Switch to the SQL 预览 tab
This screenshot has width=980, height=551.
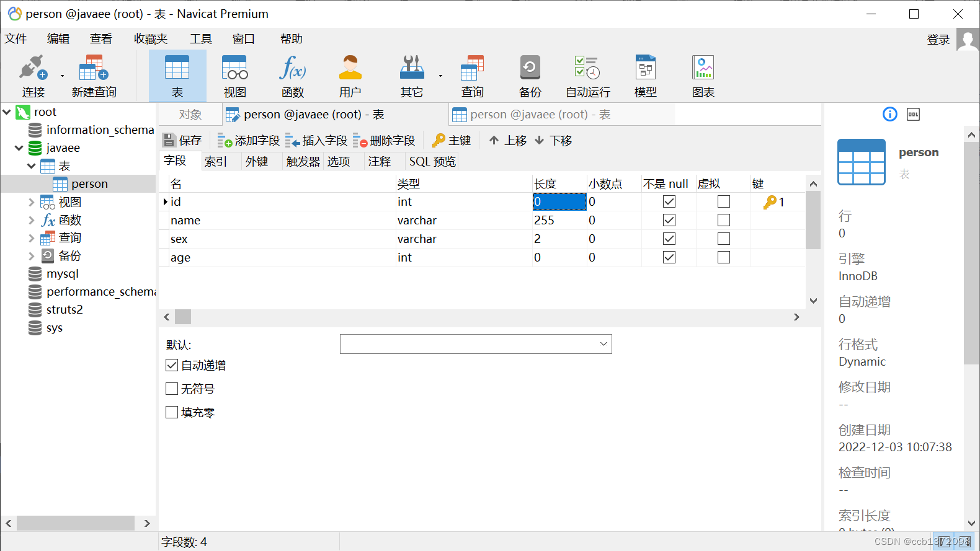pyautogui.click(x=432, y=162)
